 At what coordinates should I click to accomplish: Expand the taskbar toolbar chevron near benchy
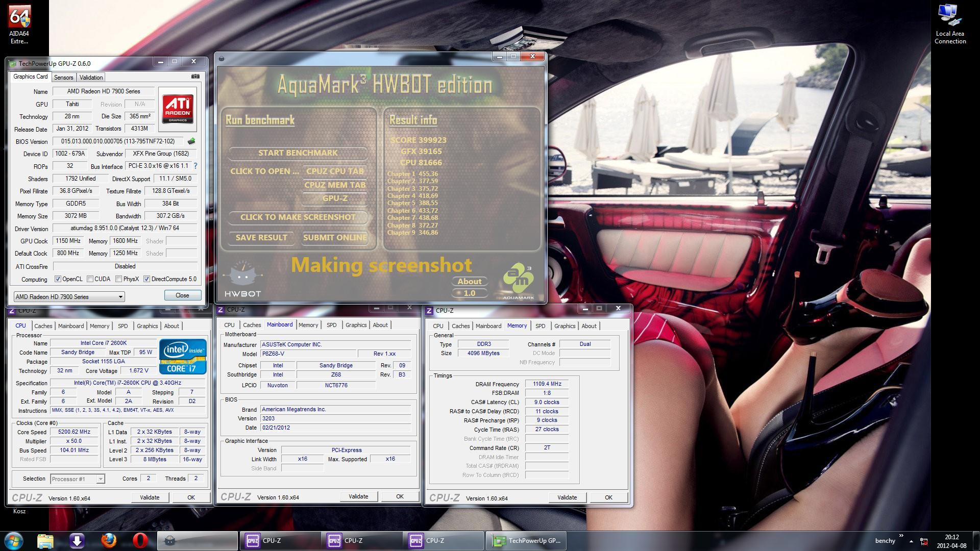(x=901, y=536)
